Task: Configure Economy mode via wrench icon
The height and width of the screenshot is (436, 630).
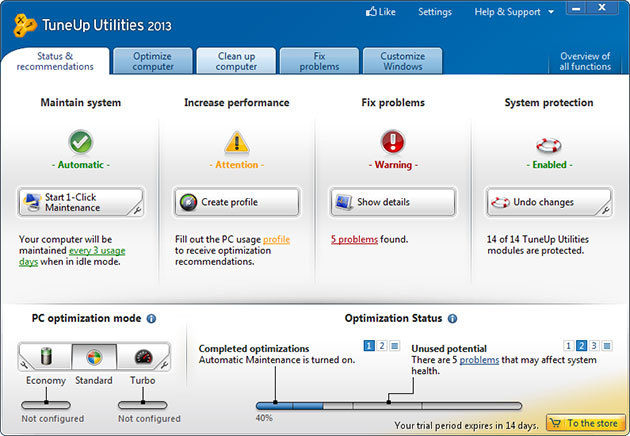Action: click(x=24, y=364)
